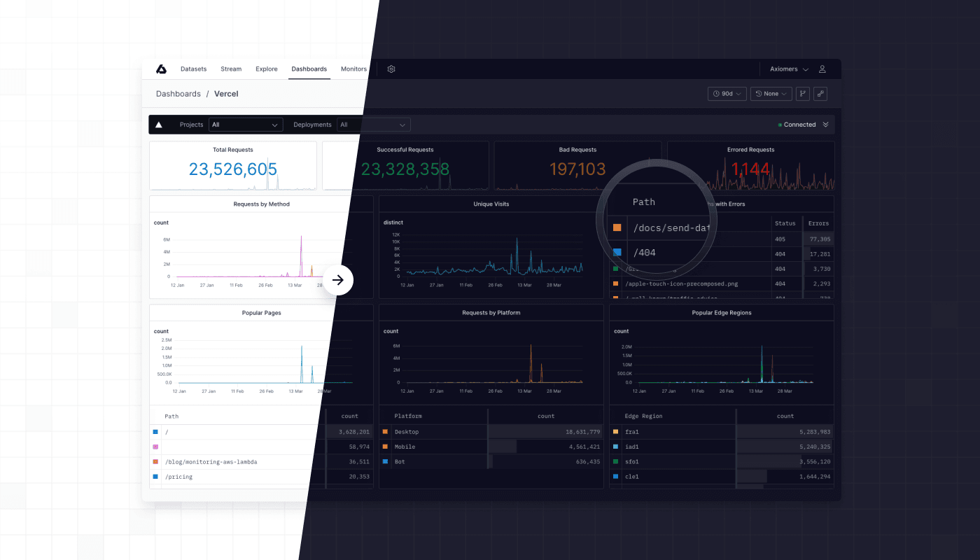Click the Axiom logo in the navbar
This screenshot has width=980, height=560.
(x=161, y=69)
